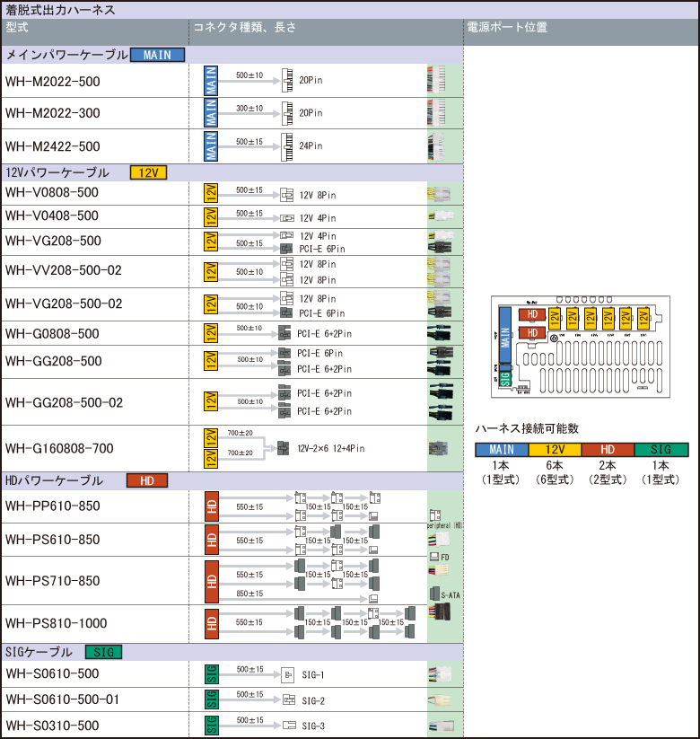
Task: Click the blue MAIN badge beside メインパワーケーブル heading
Action: (157, 55)
